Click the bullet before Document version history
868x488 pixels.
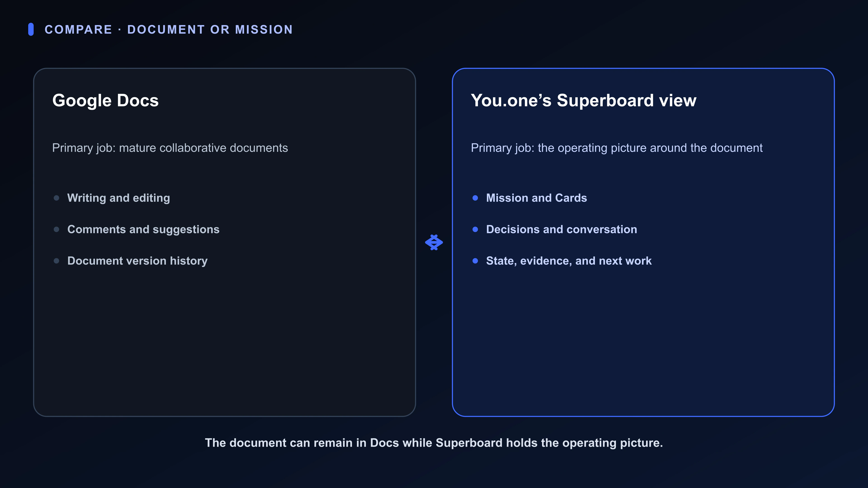tap(56, 261)
